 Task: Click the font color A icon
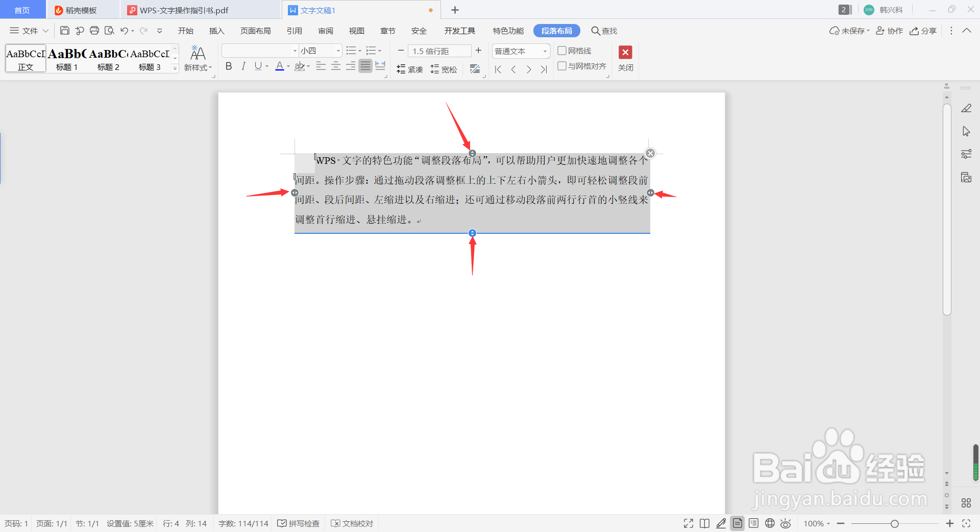pyautogui.click(x=279, y=66)
